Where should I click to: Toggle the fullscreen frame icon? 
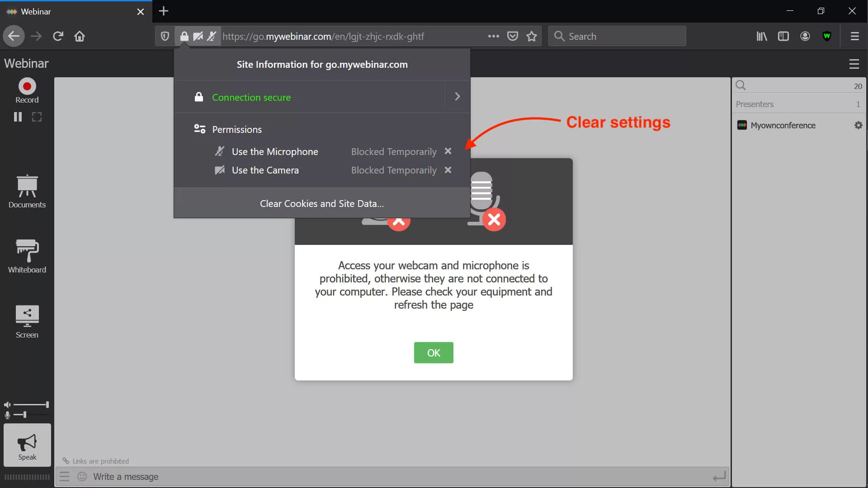coord(37,117)
